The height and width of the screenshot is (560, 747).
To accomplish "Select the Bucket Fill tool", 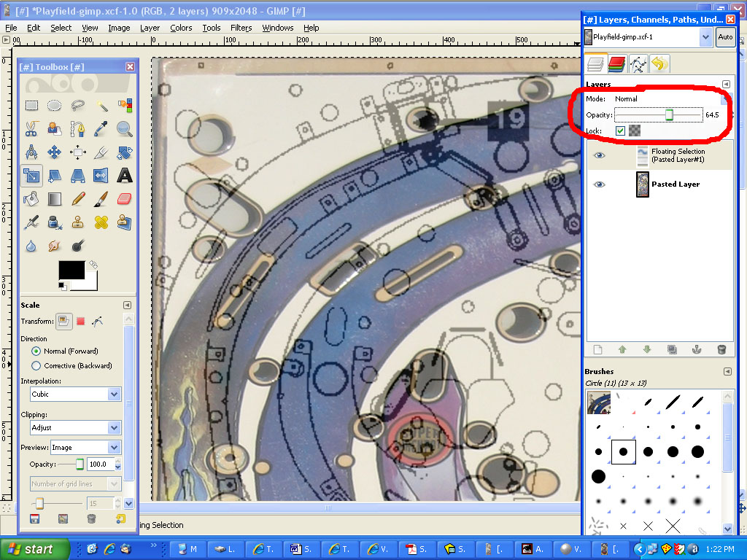I will pyautogui.click(x=31, y=198).
